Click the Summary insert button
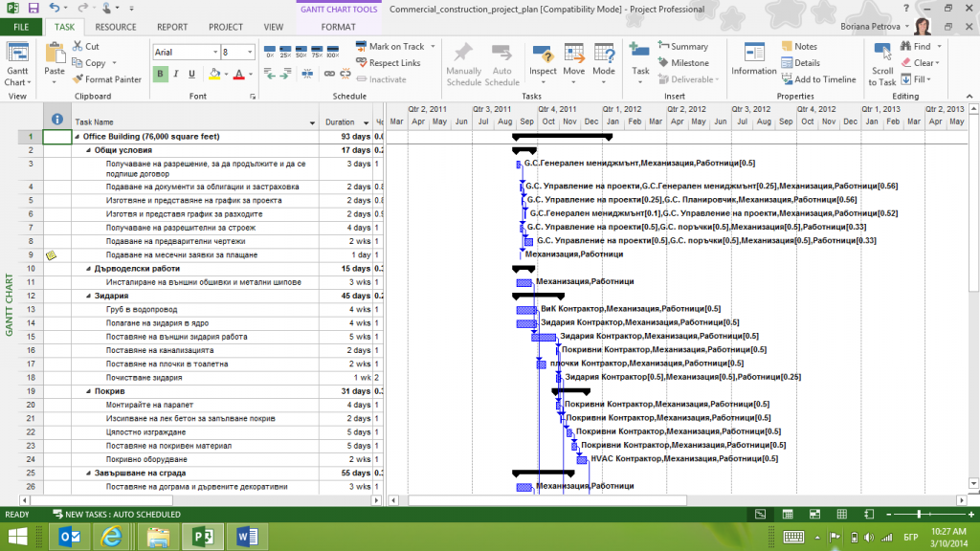The height and width of the screenshot is (551, 980). 682,46
